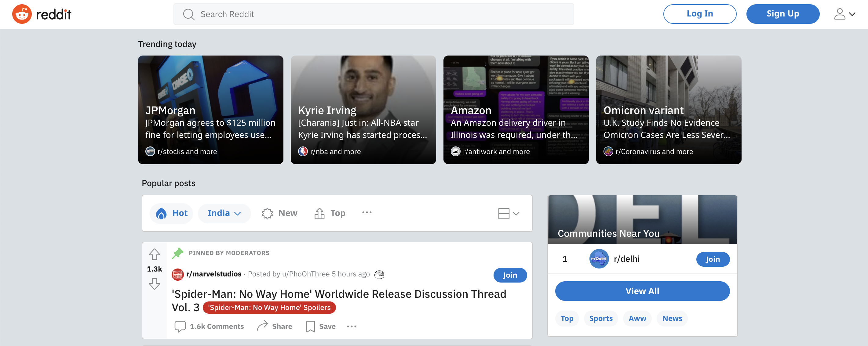Click the Share arrow icon
The image size is (868, 346).
[x=262, y=326]
